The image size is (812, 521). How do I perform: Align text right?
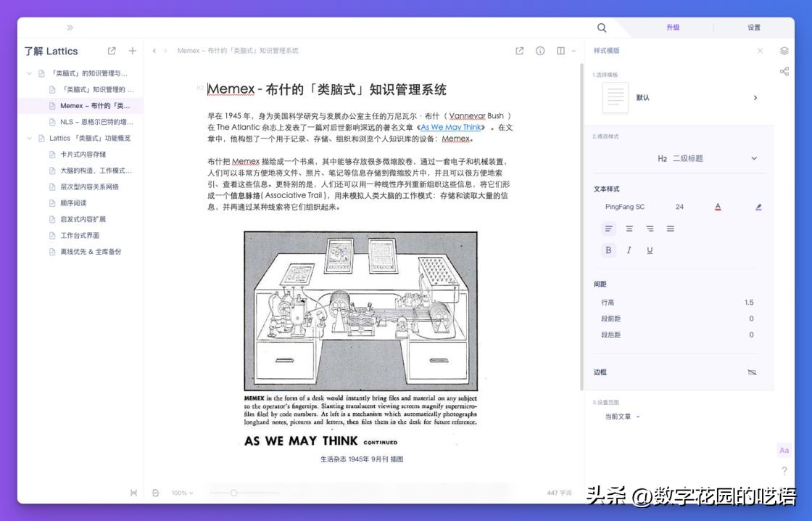(650, 229)
